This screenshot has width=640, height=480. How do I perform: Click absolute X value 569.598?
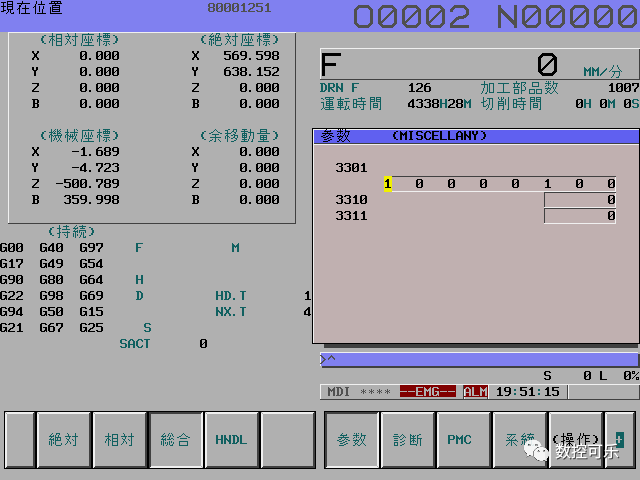click(x=251, y=56)
